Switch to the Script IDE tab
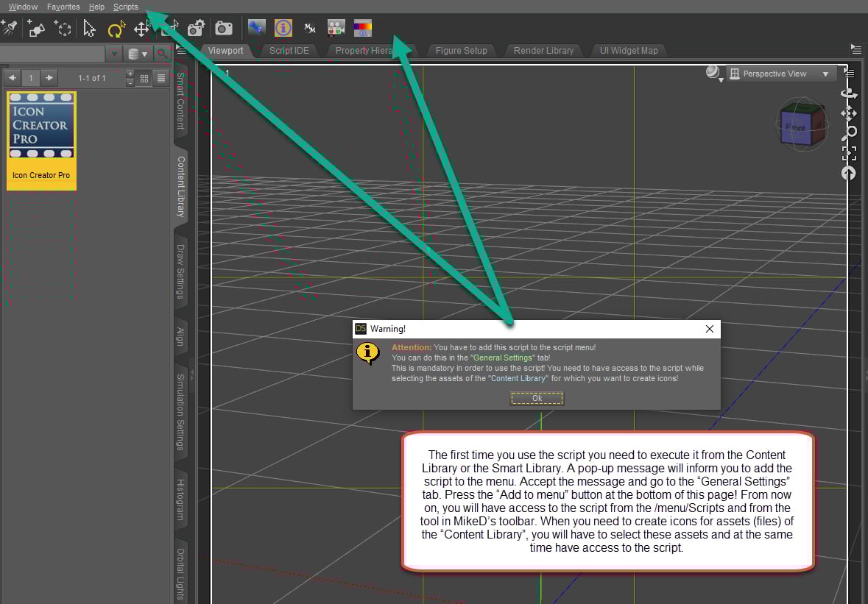868x604 pixels. [289, 50]
